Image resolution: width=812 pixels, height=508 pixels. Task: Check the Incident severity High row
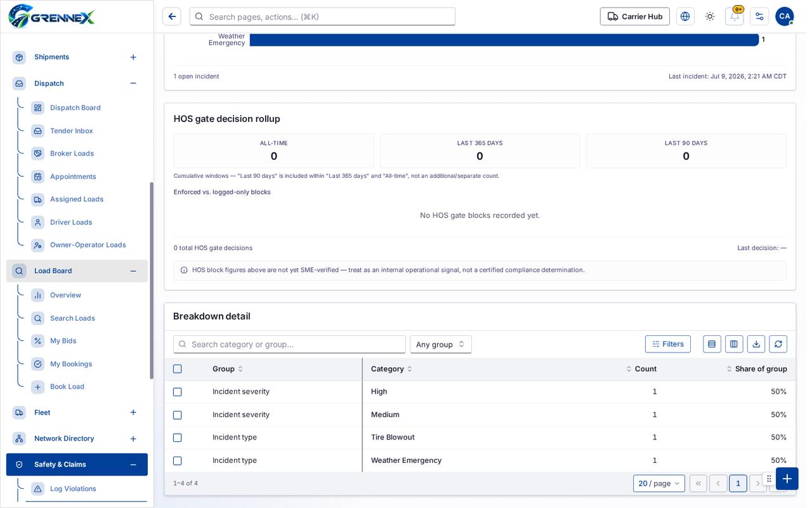pyautogui.click(x=178, y=392)
